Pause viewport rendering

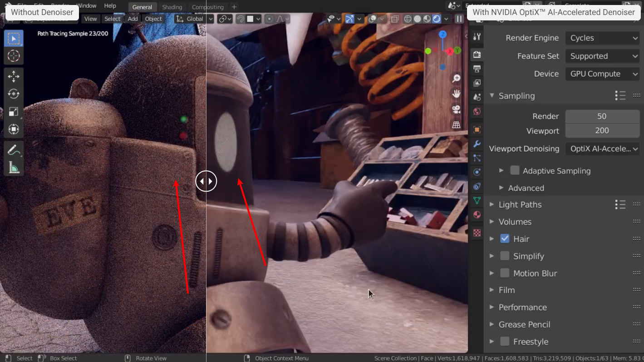tap(459, 19)
